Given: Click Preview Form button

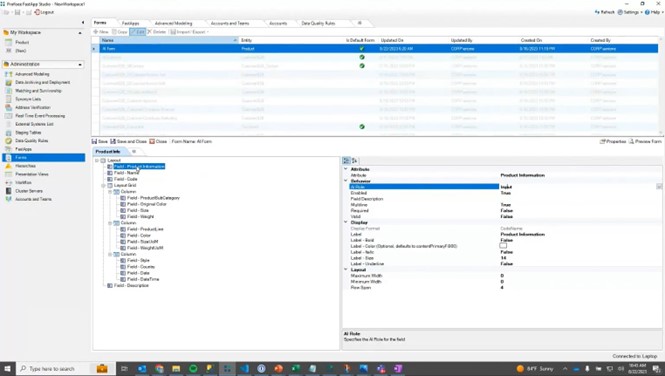Looking at the screenshot, I should 645,142.
